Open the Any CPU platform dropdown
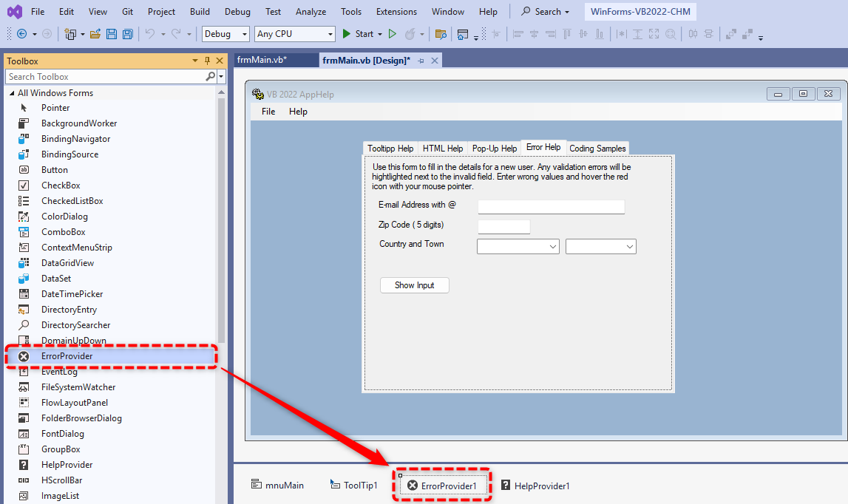 tap(294, 34)
